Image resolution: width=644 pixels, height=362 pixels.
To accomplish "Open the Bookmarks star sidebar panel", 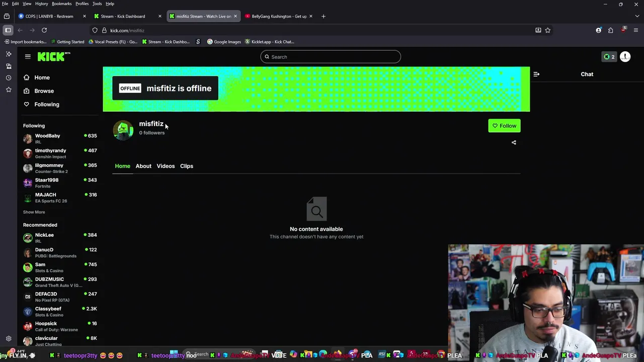I will 9,89.
